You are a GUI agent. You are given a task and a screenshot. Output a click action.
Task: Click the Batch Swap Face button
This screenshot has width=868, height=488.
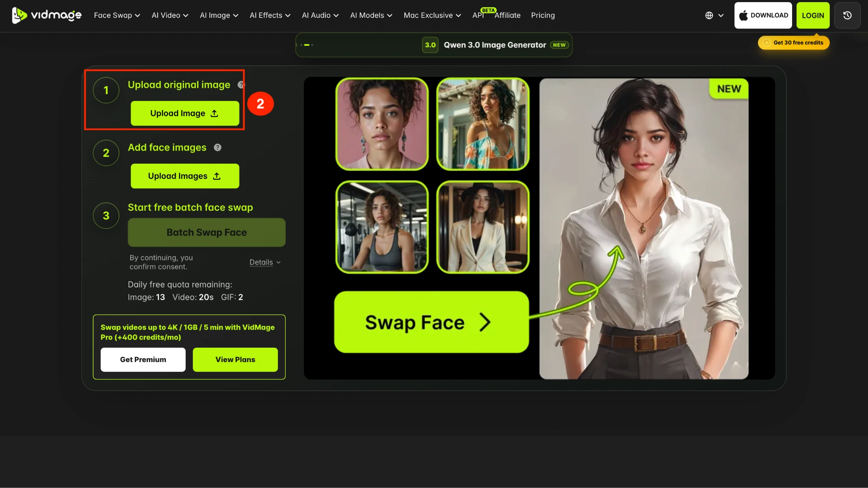206,232
